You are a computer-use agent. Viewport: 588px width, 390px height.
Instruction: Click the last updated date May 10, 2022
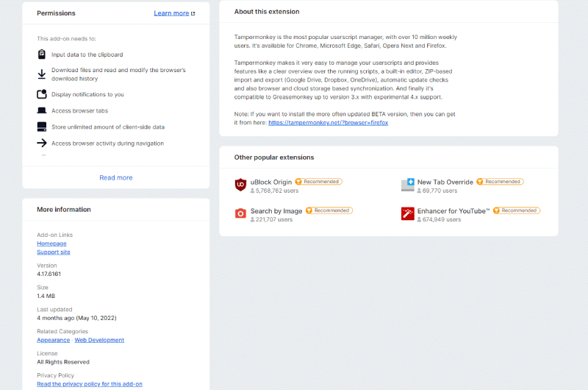96,318
